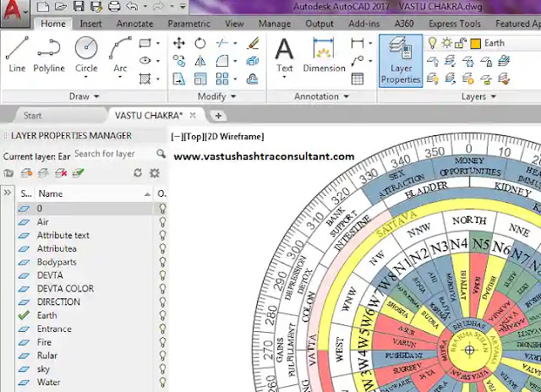The height and width of the screenshot is (392, 541).
Task: Open the Circle tool dropdown arrow
Action: click(86, 77)
